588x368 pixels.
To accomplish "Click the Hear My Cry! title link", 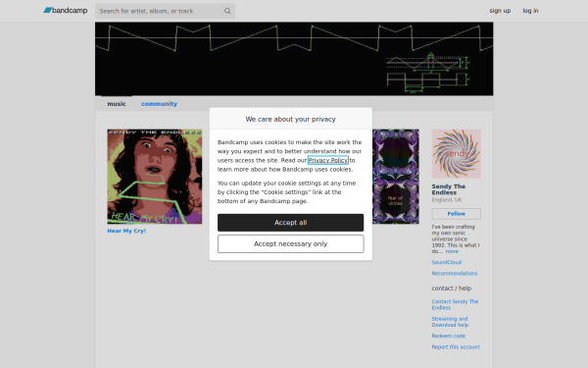I will click(126, 231).
